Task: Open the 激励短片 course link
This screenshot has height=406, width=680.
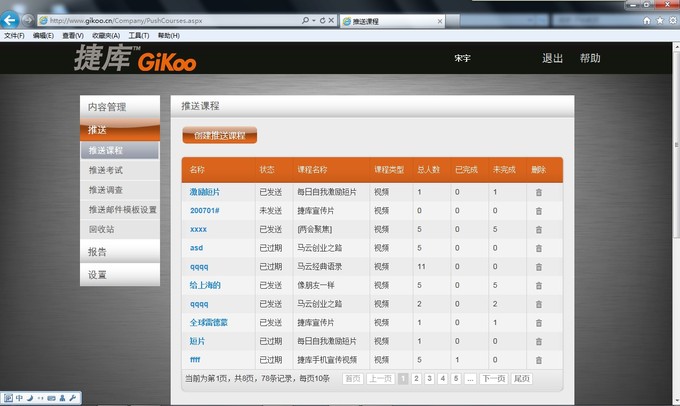Action: tap(205, 192)
